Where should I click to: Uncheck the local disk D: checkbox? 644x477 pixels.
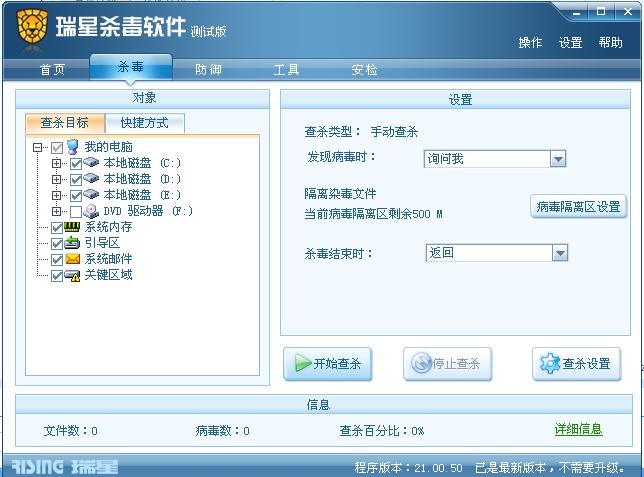76,180
